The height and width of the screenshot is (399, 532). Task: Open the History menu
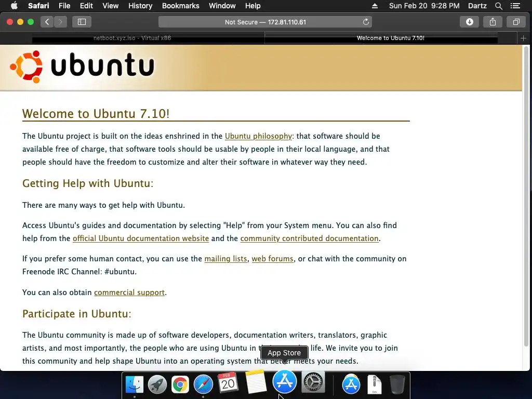(x=140, y=6)
